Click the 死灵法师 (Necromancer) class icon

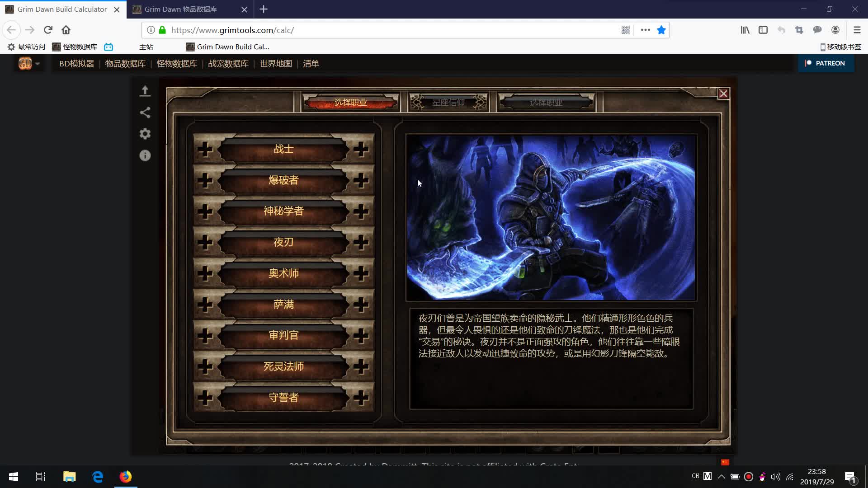click(284, 366)
